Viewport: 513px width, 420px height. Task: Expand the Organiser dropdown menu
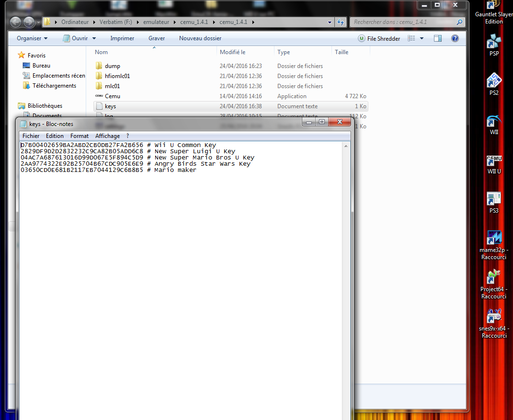click(32, 38)
